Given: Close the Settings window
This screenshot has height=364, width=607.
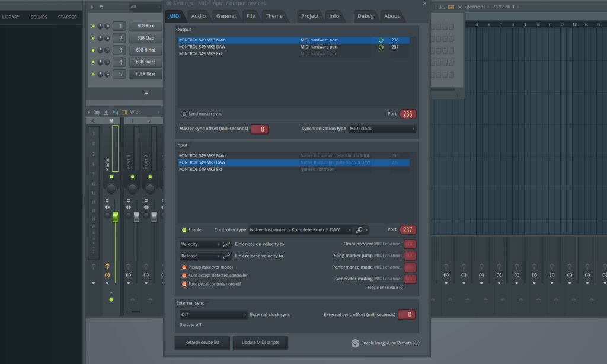Looking at the screenshot, I should (x=424, y=4).
